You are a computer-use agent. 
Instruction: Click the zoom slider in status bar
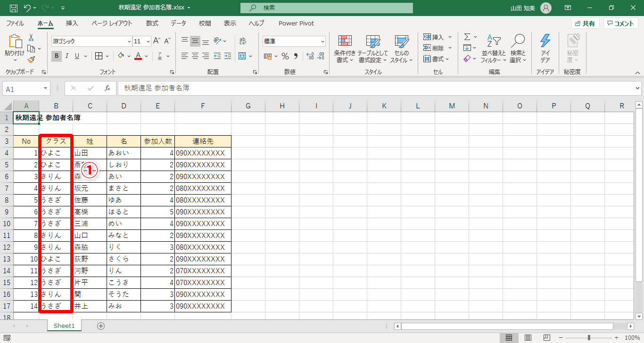tap(588, 337)
